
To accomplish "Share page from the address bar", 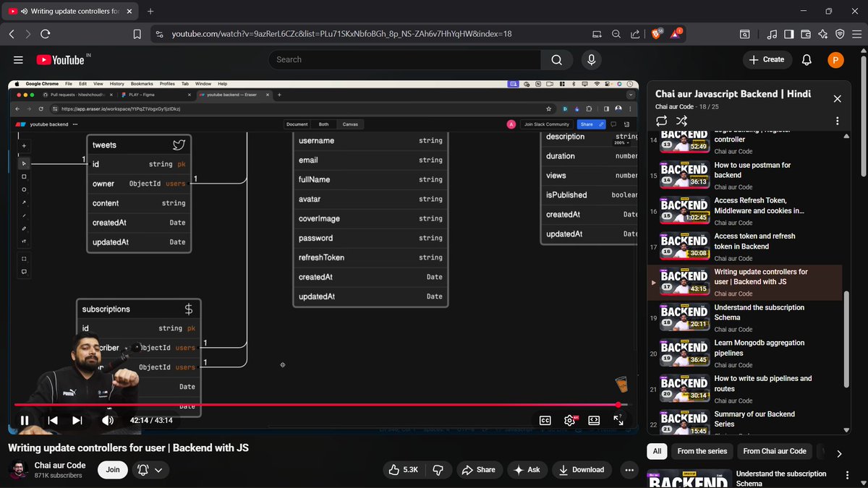I will 635,34.
